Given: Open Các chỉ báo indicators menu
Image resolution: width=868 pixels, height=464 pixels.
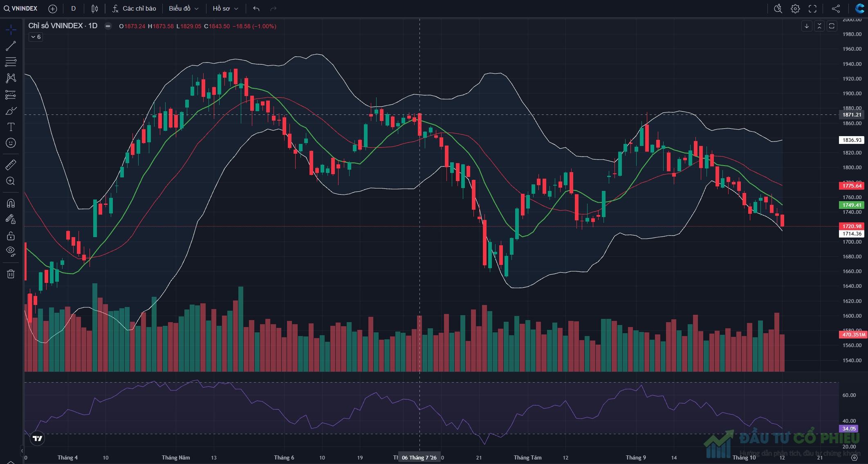Looking at the screenshot, I should point(135,9).
